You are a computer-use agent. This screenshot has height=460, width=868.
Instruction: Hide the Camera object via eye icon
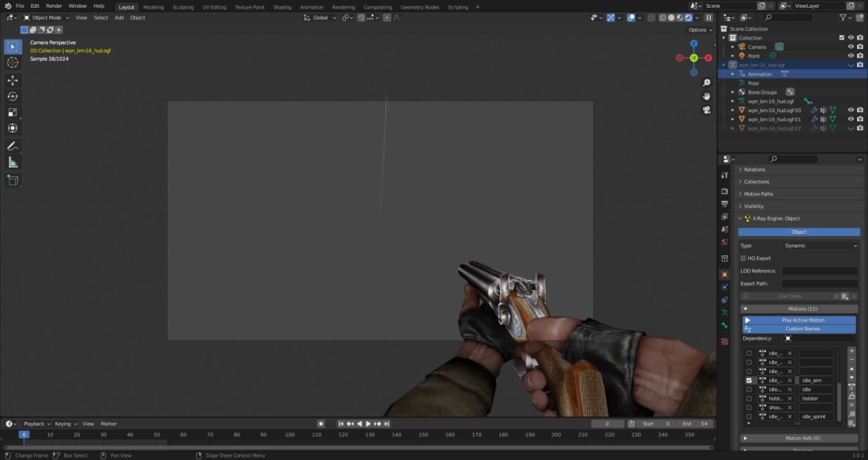pyautogui.click(x=851, y=47)
